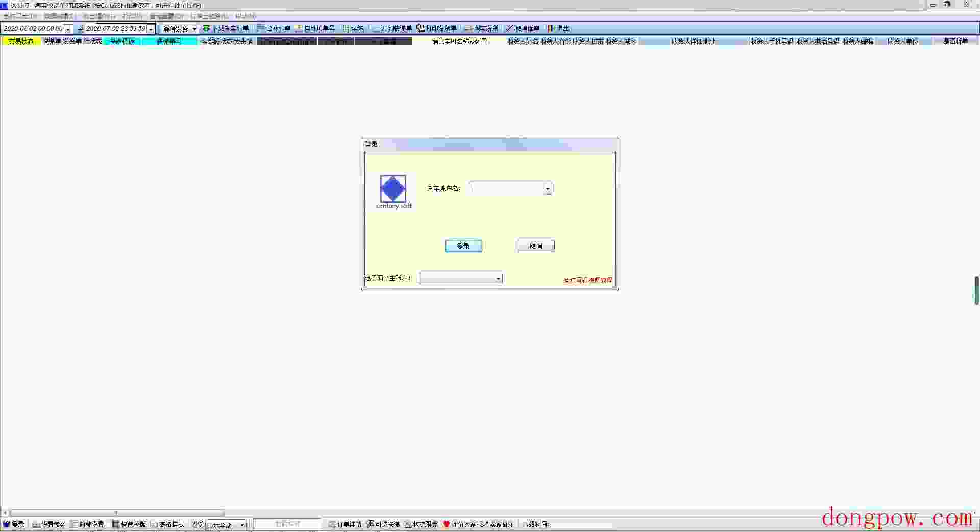
Task: Click the 快递模板 cyan column header
Action: tap(122, 41)
